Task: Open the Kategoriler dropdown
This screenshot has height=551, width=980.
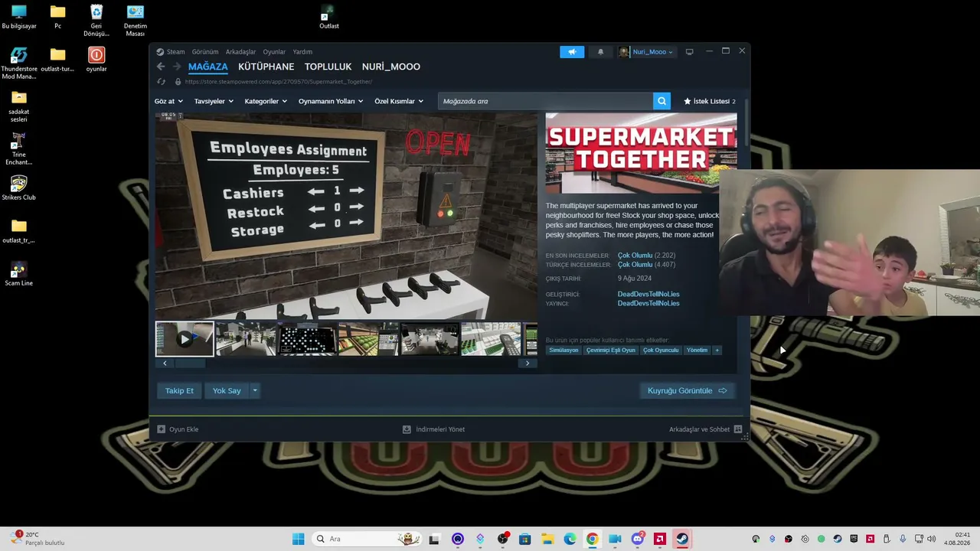Action: tap(266, 101)
